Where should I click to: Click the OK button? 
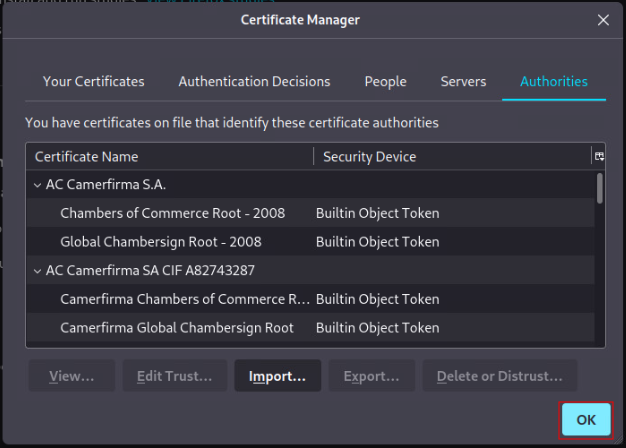(x=586, y=420)
